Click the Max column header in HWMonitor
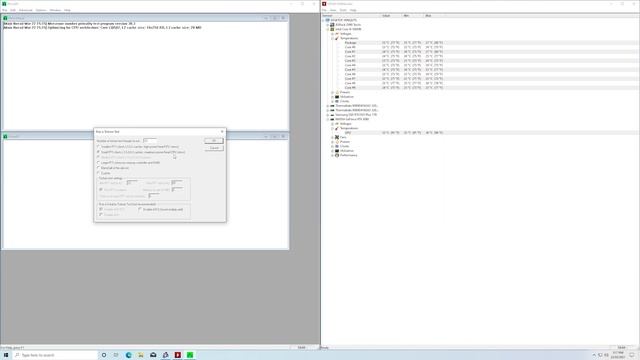Screen dimensions: 640x360 [x=434, y=16]
